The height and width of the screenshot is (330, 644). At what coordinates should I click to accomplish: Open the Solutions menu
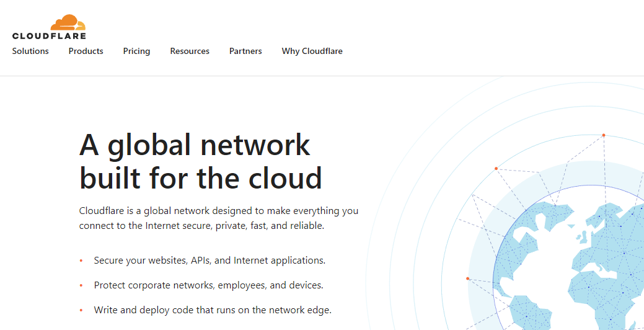pos(30,51)
